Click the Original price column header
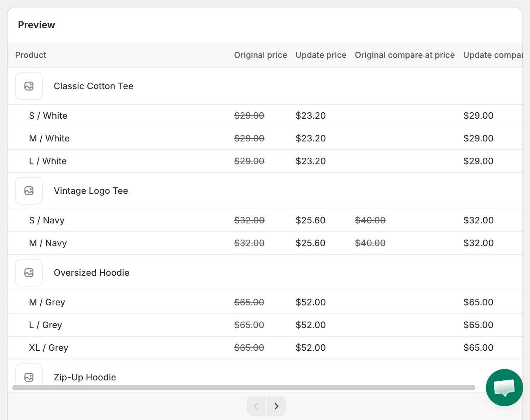This screenshot has width=530, height=420. (260, 55)
